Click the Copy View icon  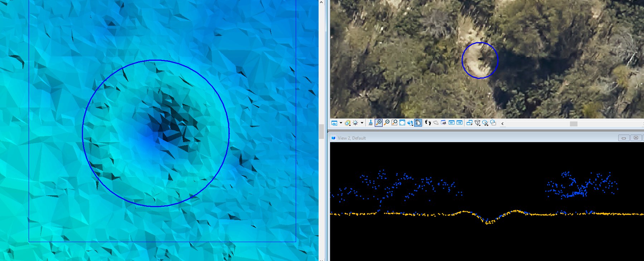click(469, 123)
